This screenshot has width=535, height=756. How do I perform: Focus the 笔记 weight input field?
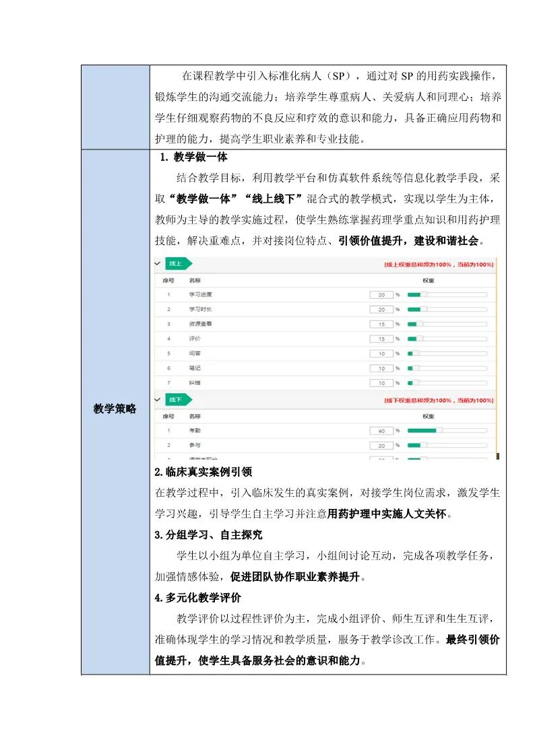point(381,368)
